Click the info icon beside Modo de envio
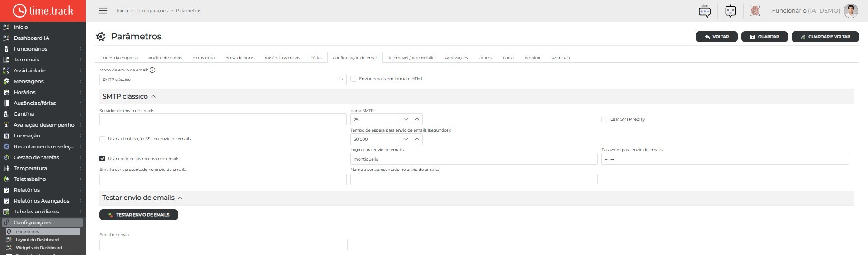The image size is (868, 255). point(152,70)
